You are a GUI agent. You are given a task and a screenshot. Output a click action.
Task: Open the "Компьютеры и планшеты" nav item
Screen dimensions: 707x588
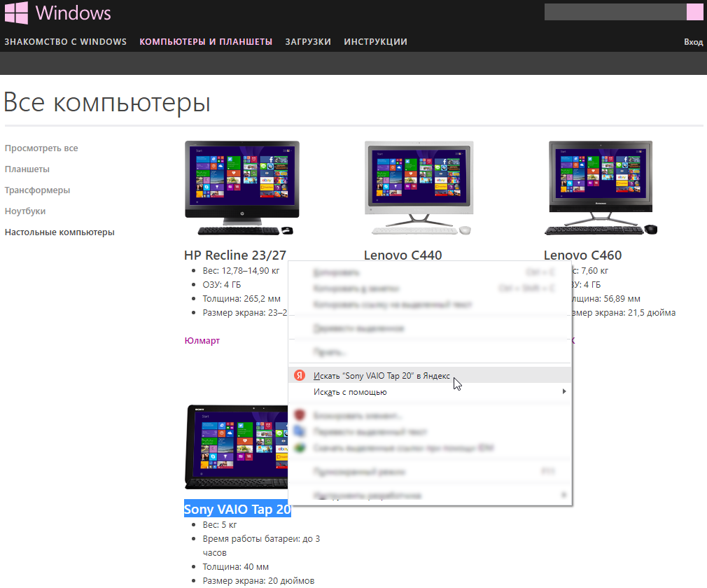206,42
